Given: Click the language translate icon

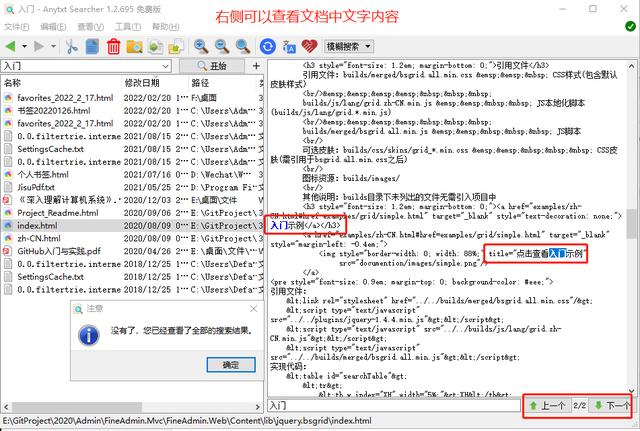Looking at the screenshot, I should click(289, 47).
